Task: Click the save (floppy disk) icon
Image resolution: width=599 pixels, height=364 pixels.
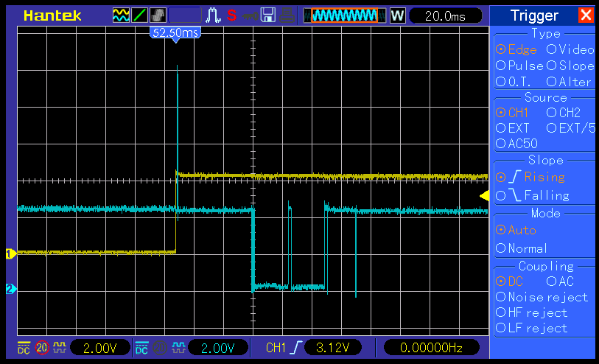Action: tap(268, 15)
